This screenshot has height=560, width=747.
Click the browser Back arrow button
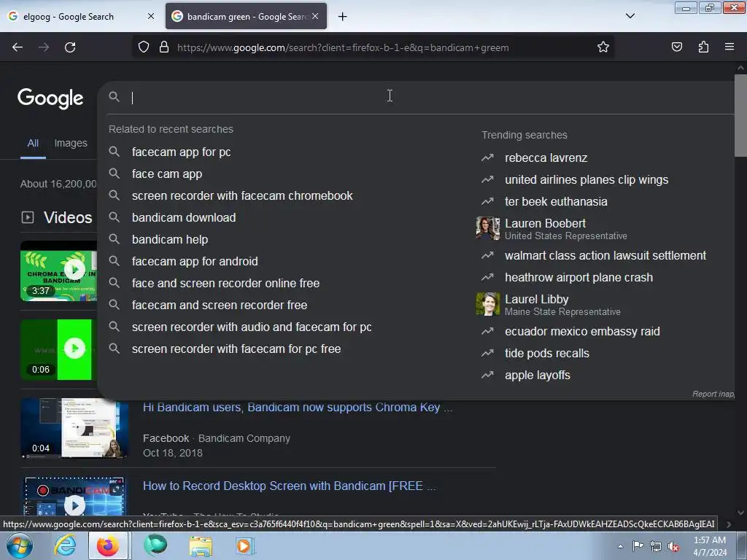coord(18,47)
